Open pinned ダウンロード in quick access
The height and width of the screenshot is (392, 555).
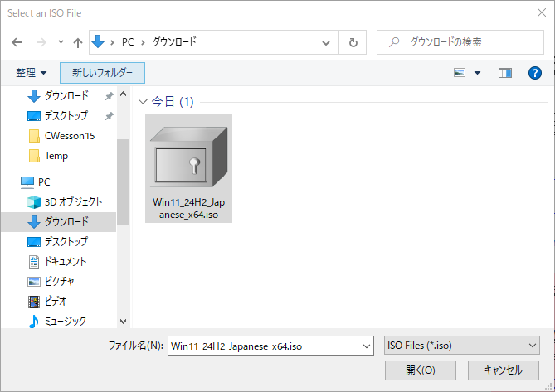tap(66, 96)
